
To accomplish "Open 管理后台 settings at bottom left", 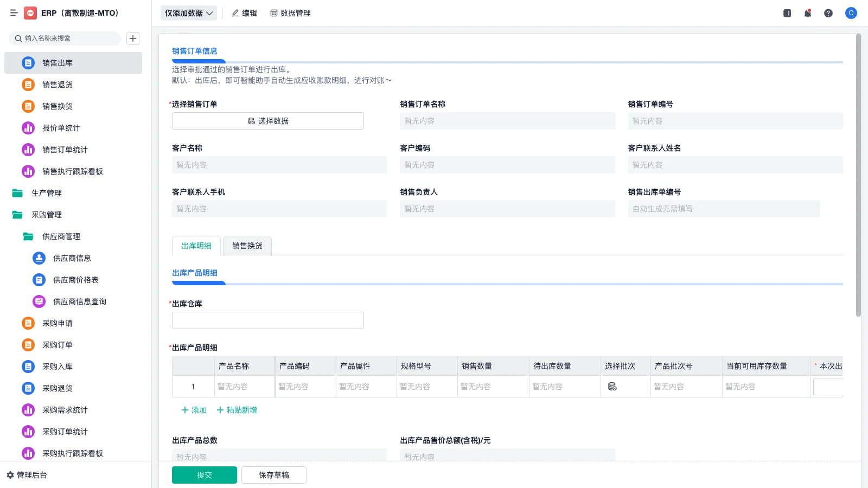I will point(29,475).
